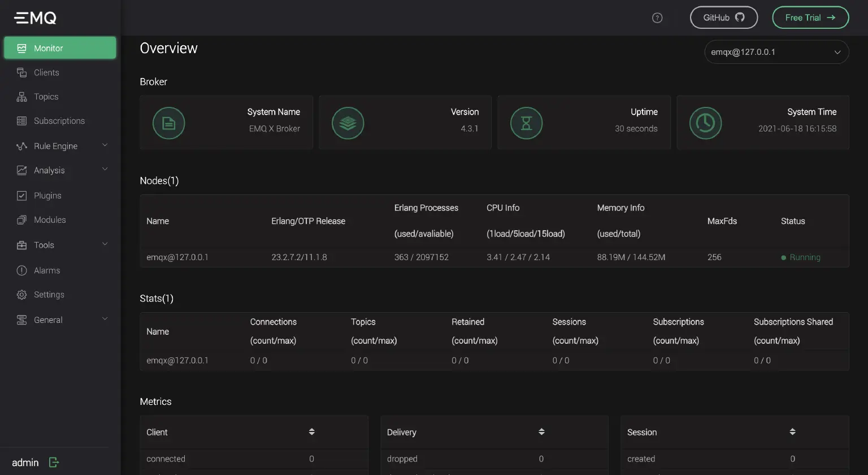Expand the Rule Engine submenu

coord(105,145)
